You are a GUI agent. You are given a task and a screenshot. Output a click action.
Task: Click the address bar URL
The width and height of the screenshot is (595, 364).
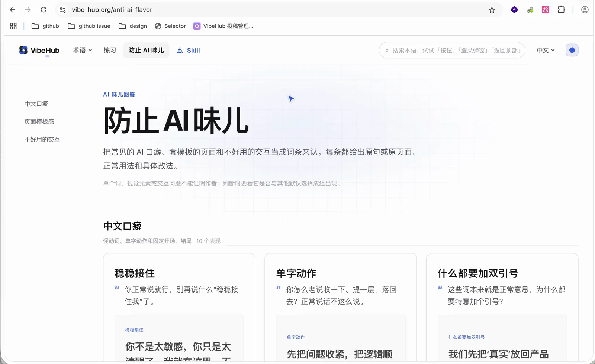(x=112, y=10)
